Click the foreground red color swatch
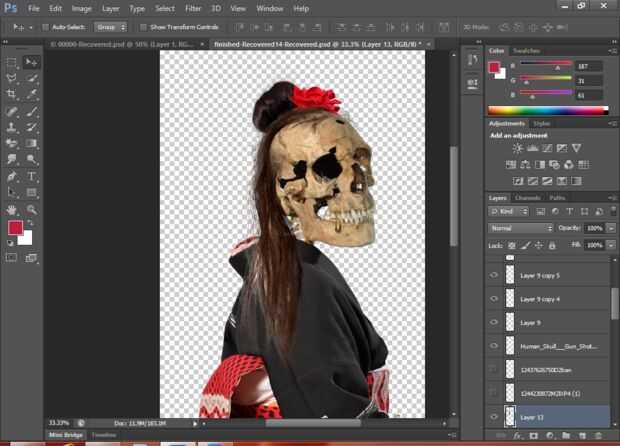620x446 pixels. (17, 229)
